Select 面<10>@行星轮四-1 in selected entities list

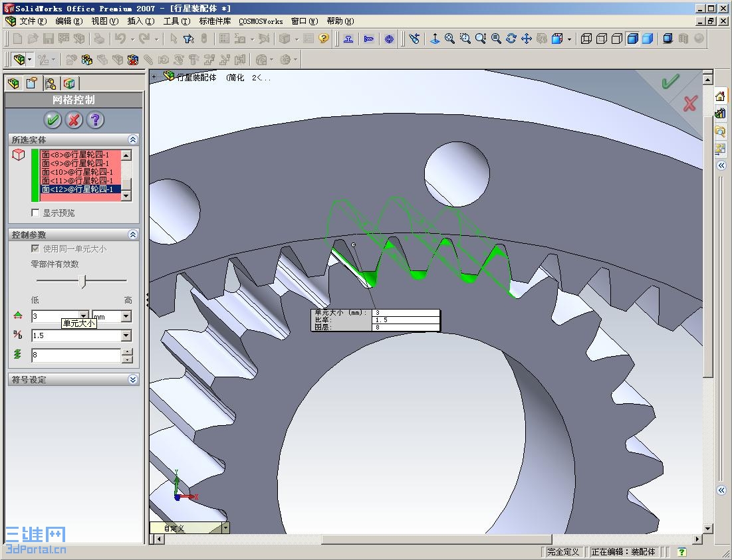(77, 172)
